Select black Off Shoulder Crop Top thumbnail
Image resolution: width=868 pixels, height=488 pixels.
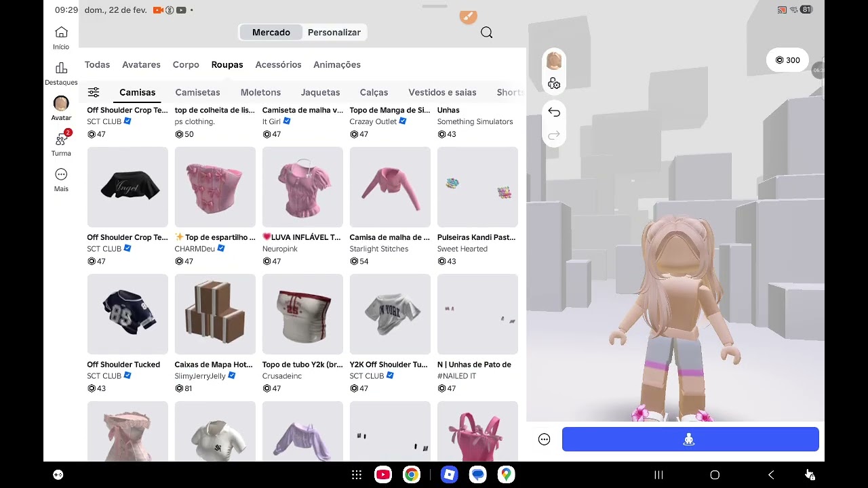127,187
